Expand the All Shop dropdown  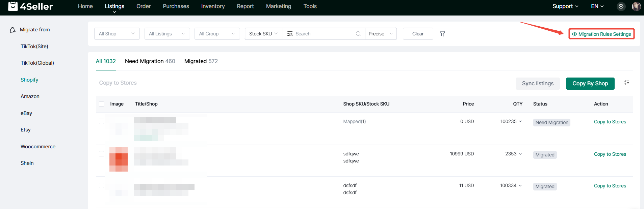(x=117, y=34)
